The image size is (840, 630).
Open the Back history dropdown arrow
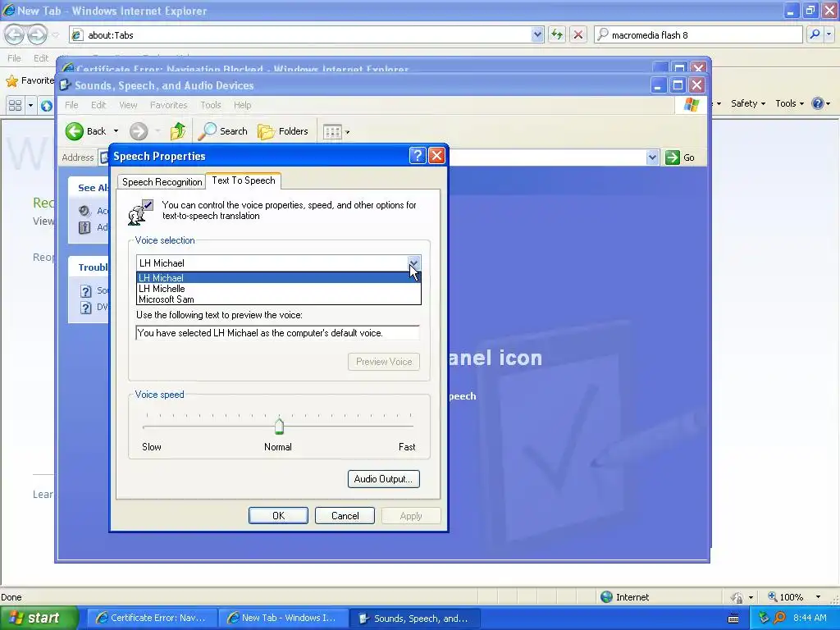tap(116, 131)
